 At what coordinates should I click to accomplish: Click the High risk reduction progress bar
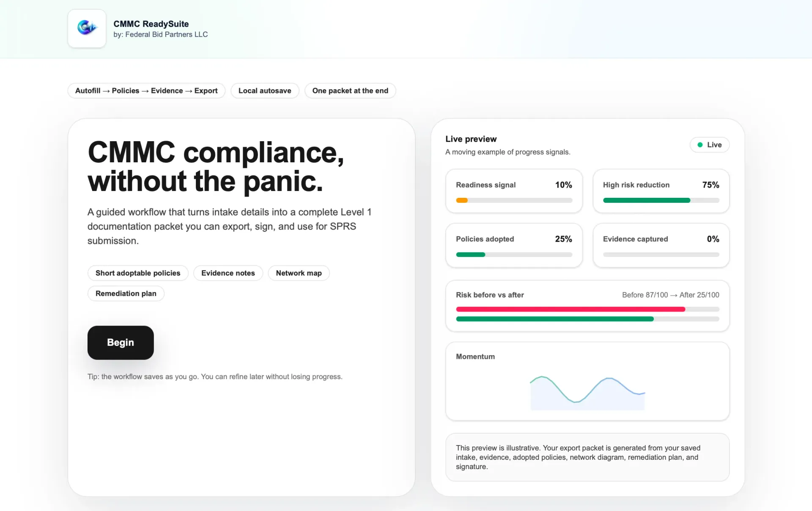[661, 200]
